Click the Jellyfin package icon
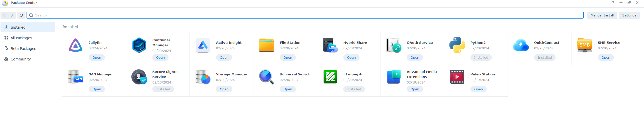 75,45
